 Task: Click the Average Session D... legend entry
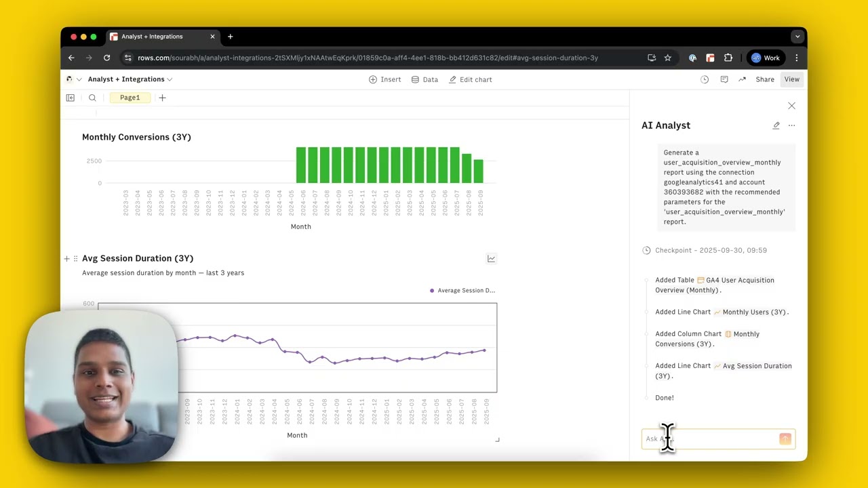tap(462, 290)
